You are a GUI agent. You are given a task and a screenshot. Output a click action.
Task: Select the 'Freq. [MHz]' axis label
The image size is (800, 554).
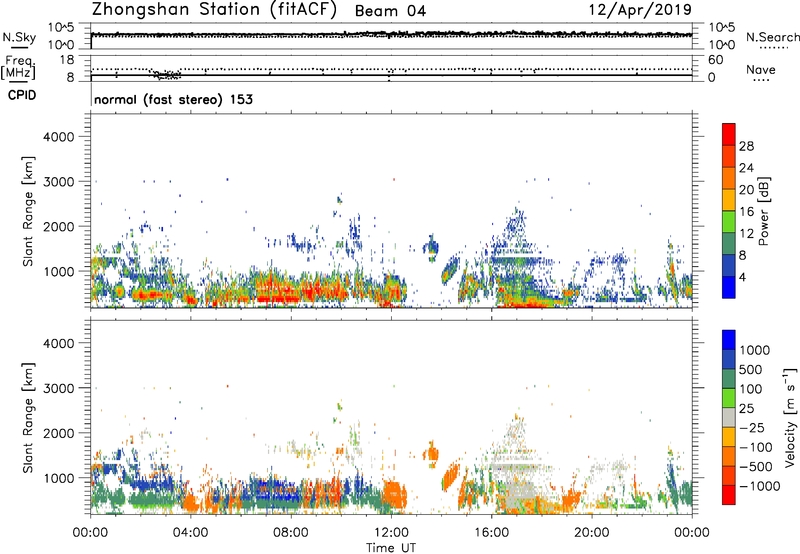18,67
